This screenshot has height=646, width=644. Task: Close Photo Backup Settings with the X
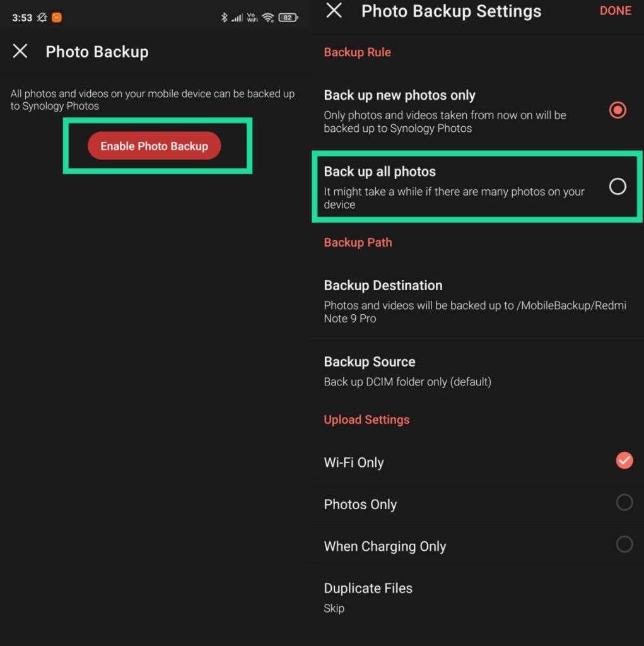point(334,11)
